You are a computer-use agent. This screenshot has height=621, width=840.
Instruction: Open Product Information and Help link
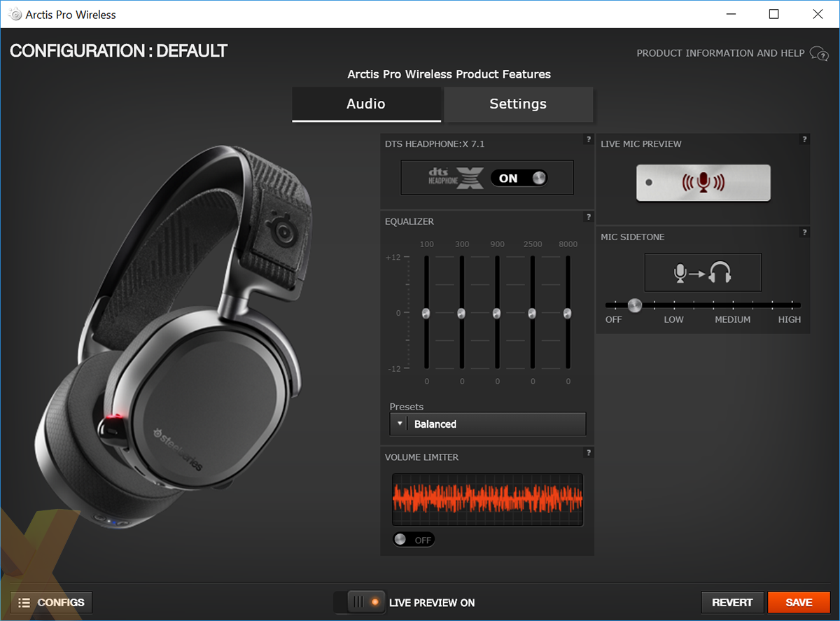click(x=720, y=53)
